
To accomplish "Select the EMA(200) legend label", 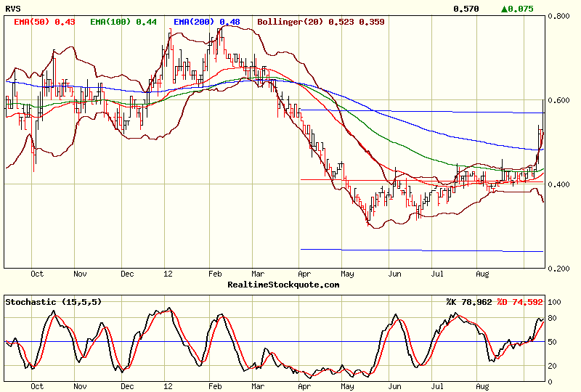I will 207,22.
